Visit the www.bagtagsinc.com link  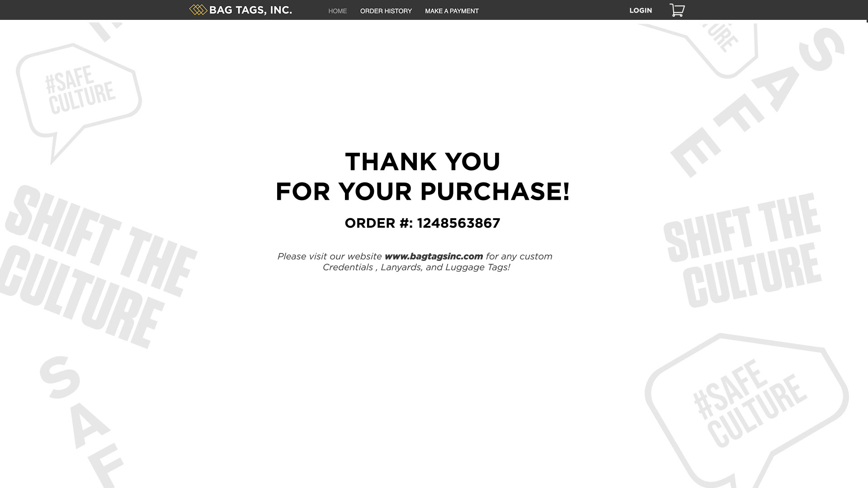[434, 256]
